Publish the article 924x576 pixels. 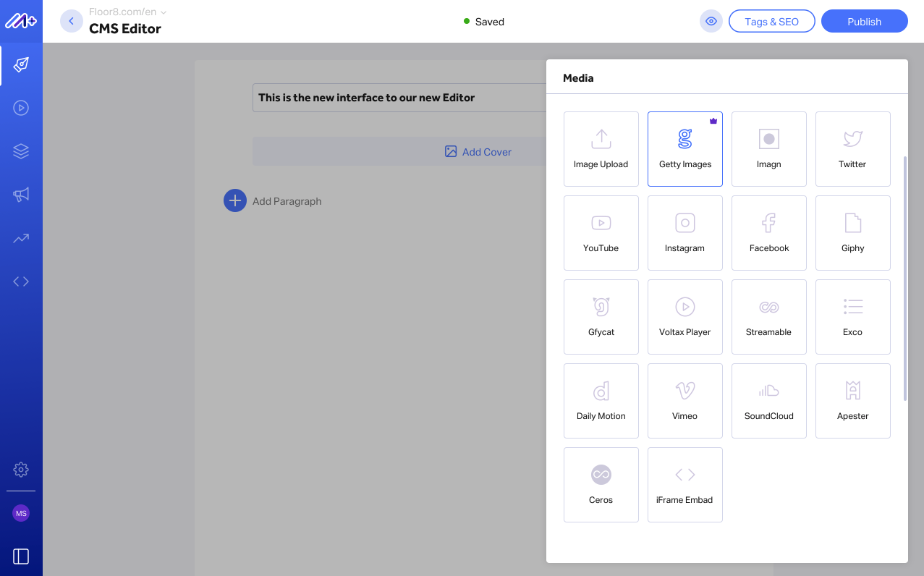click(x=865, y=21)
